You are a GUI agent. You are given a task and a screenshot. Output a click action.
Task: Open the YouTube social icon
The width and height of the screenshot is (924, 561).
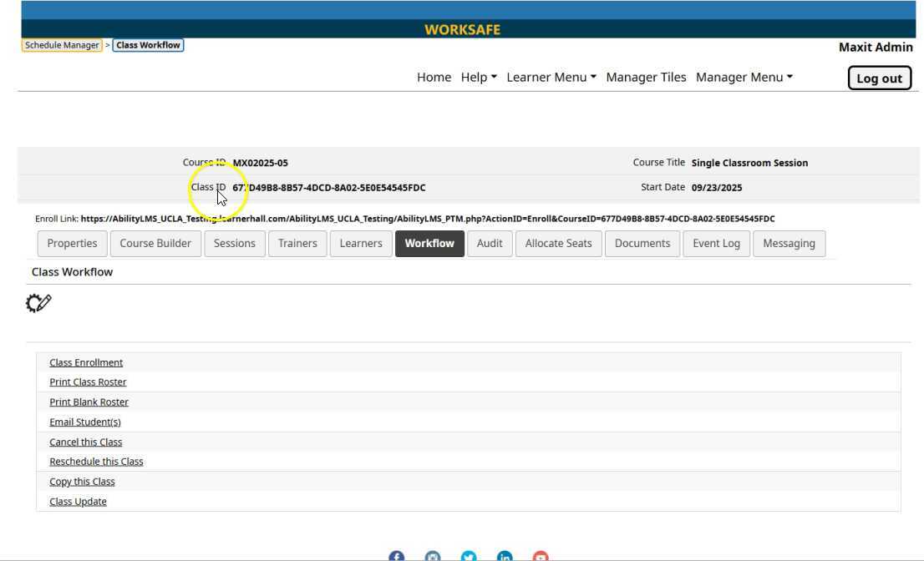click(x=541, y=556)
